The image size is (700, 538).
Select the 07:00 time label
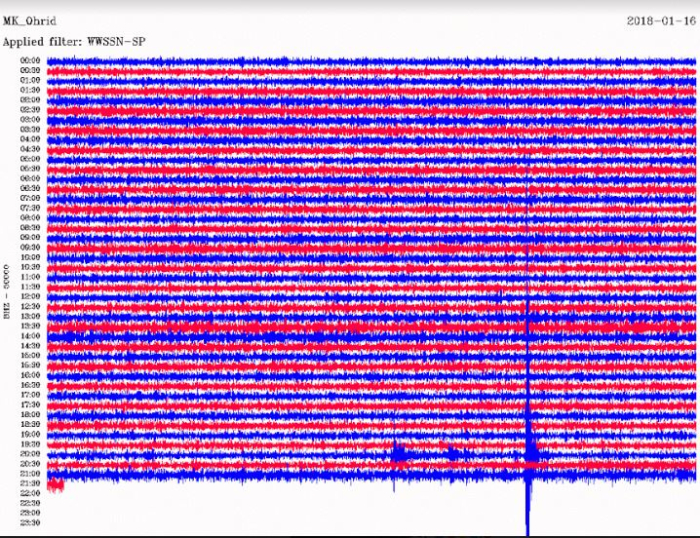point(30,198)
